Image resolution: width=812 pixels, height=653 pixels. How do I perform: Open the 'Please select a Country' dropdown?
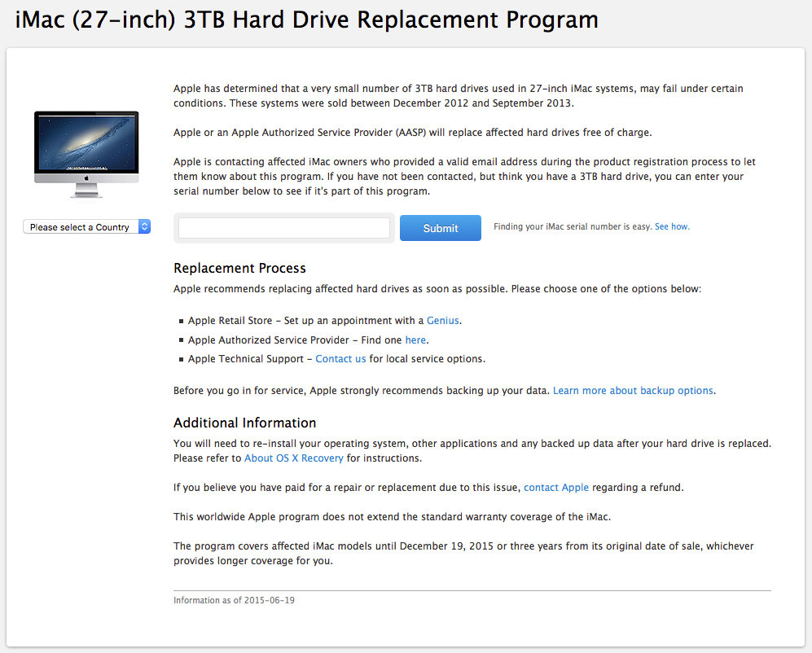tap(87, 227)
